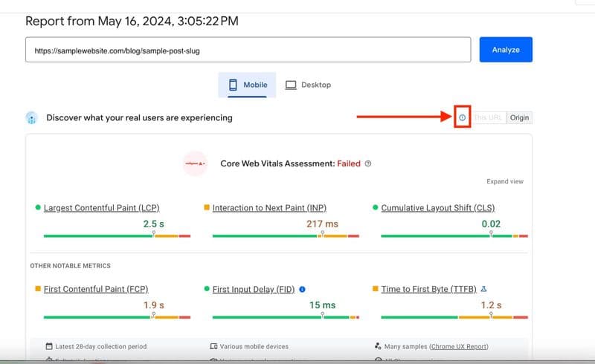The height and width of the screenshot is (364, 595).
Task: Select the Desktop tab
Action: [x=308, y=85]
